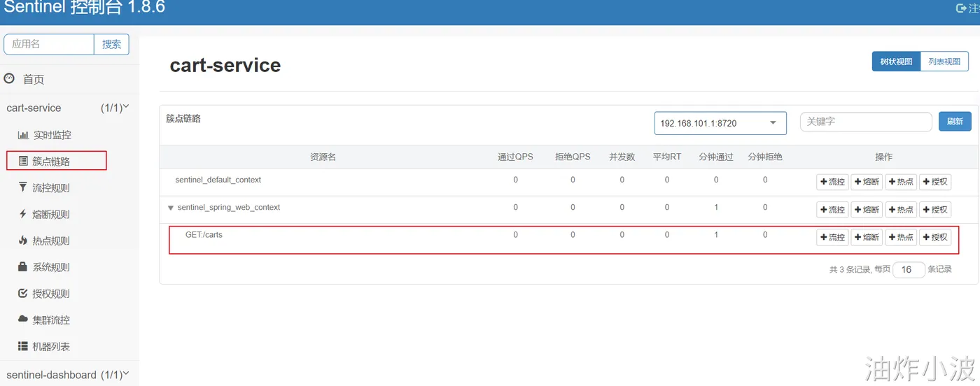
Task: Add 热点 rule for sentinel_default_context
Action: [901, 182]
